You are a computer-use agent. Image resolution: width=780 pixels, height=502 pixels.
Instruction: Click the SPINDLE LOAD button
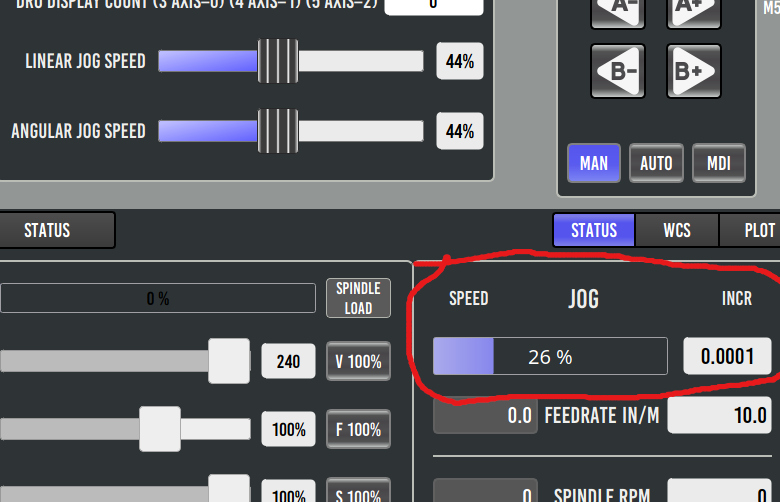(358, 298)
